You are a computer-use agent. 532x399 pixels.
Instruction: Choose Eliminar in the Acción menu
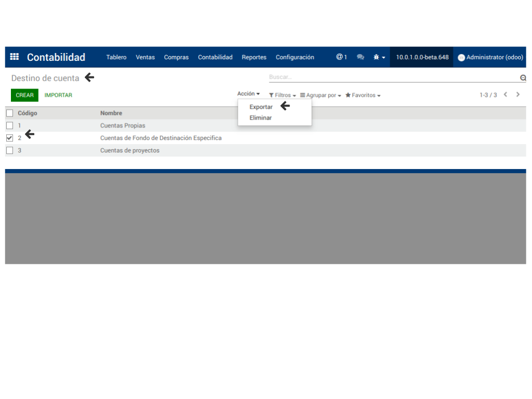click(261, 118)
